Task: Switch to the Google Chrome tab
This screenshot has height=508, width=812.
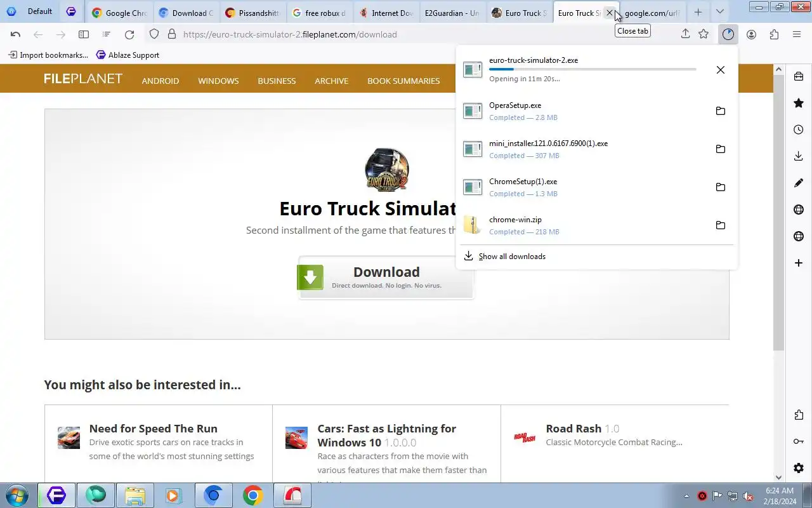Action: click(119, 13)
